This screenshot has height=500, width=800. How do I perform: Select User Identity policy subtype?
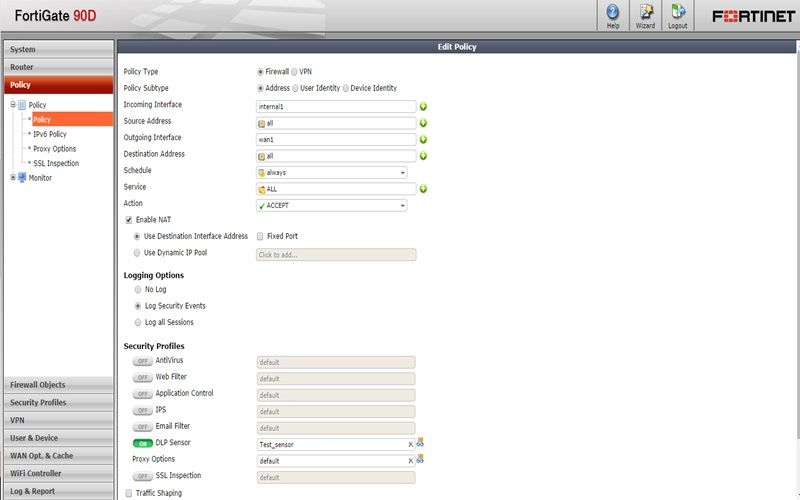coord(295,88)
